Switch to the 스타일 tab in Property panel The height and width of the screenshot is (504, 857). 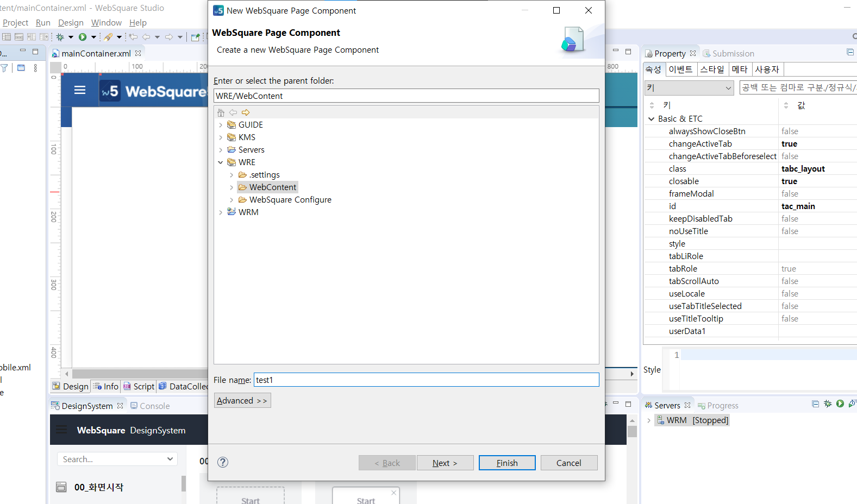(712, 70)
